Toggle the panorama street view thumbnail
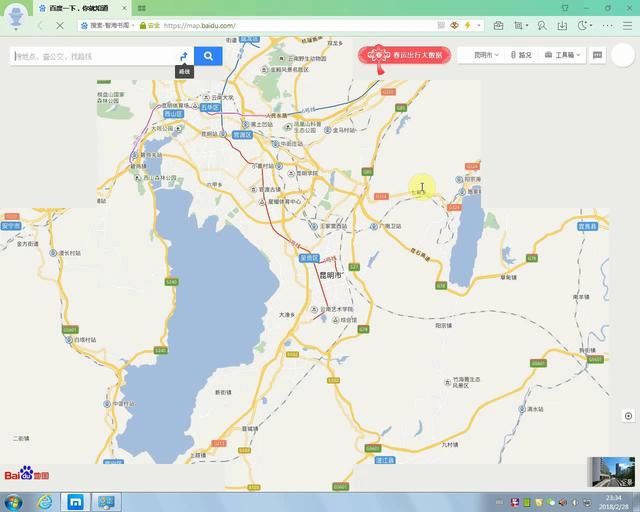640x512 pixels. (610, 471)
